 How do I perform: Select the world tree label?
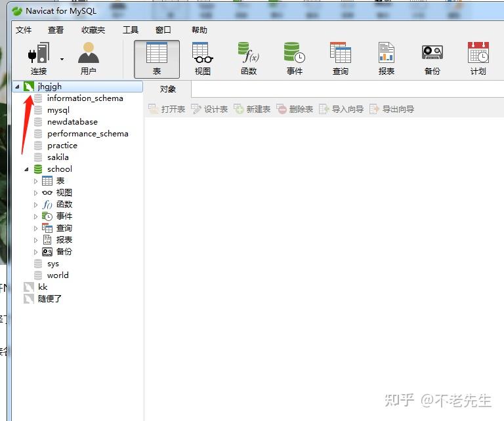[x=58, y=275]
